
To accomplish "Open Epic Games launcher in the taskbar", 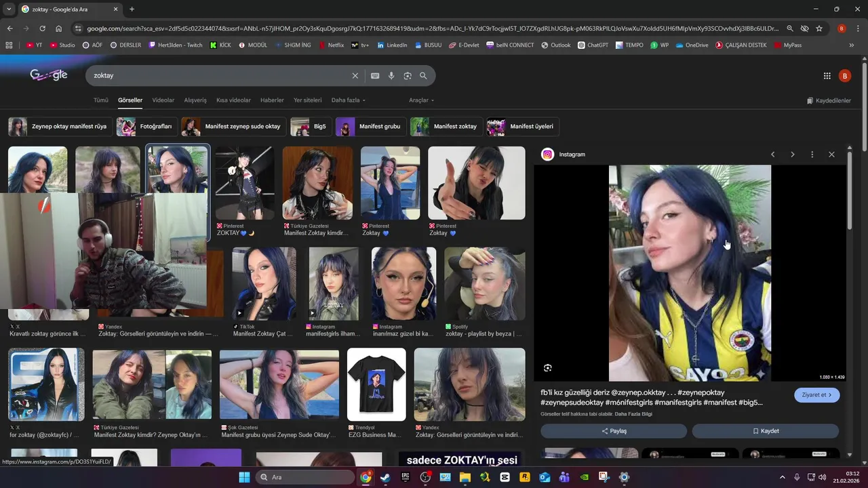I will pos(406,477).
